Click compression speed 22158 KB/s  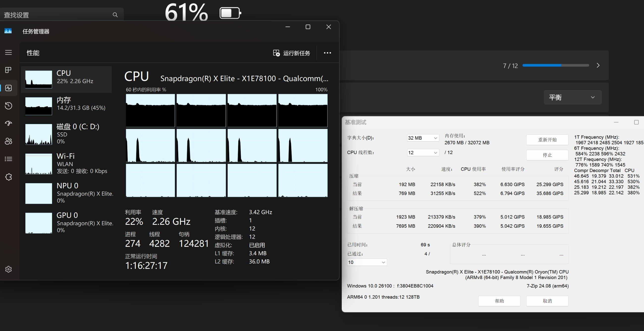point(443,184)
